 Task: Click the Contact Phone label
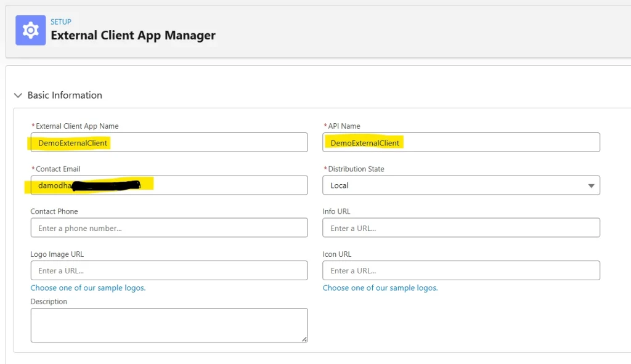[x=54, y=211]
